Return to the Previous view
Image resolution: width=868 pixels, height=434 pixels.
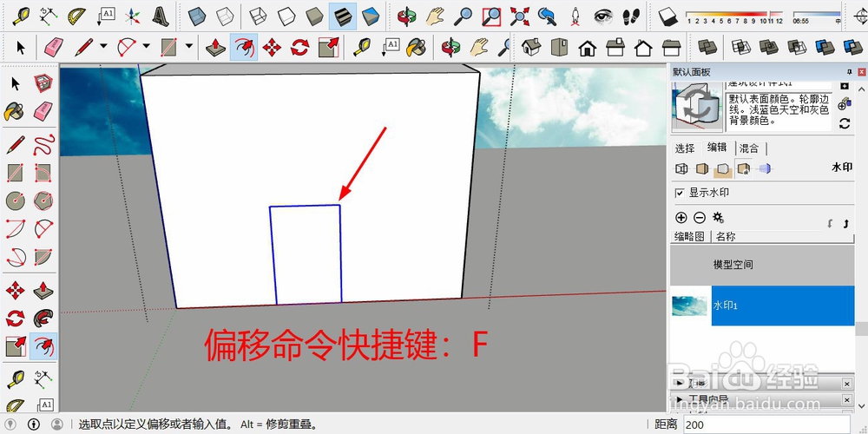point(547,16)
